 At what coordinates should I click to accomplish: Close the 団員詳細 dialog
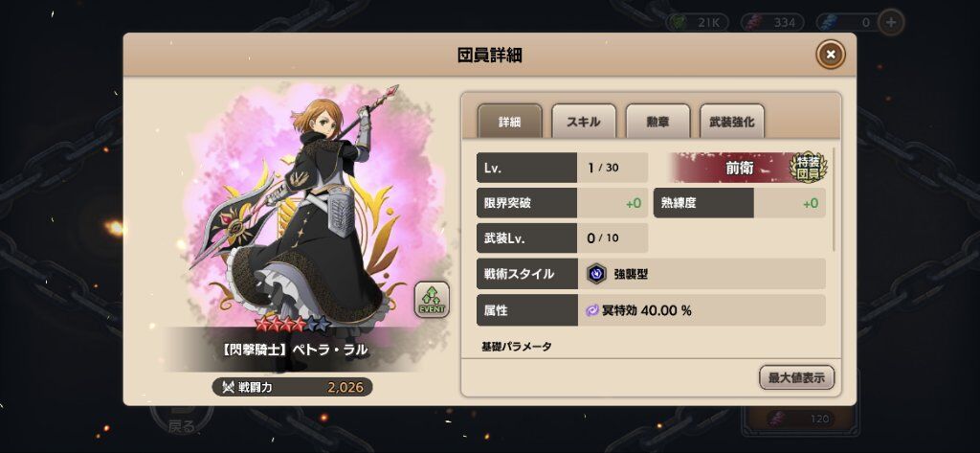click(x=830, y=55)
